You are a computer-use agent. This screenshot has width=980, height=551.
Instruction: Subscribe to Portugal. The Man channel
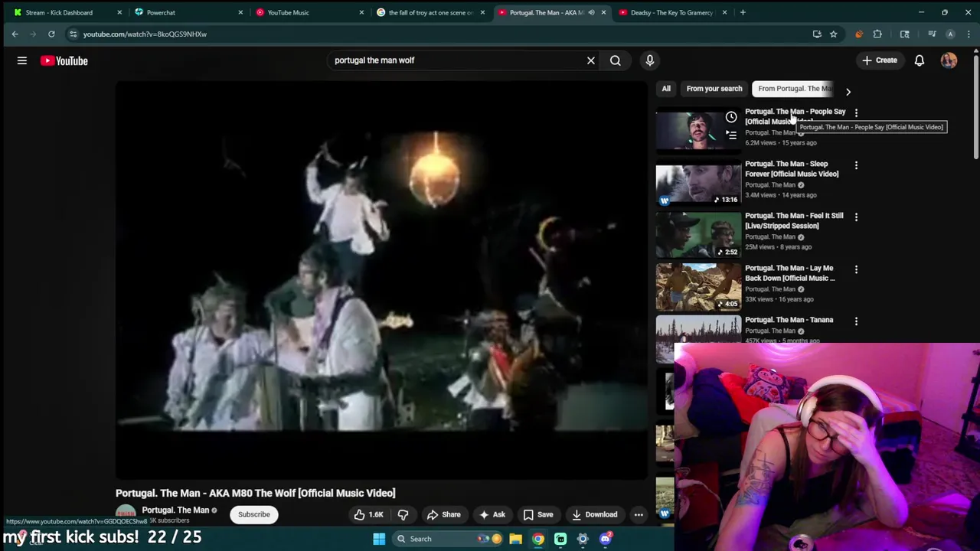[253, 514]
